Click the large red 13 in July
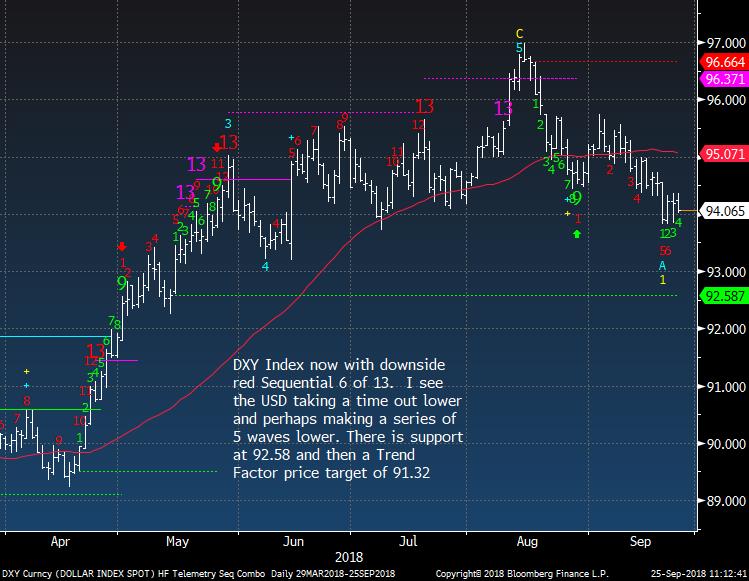749x581 pixels. 425,106
